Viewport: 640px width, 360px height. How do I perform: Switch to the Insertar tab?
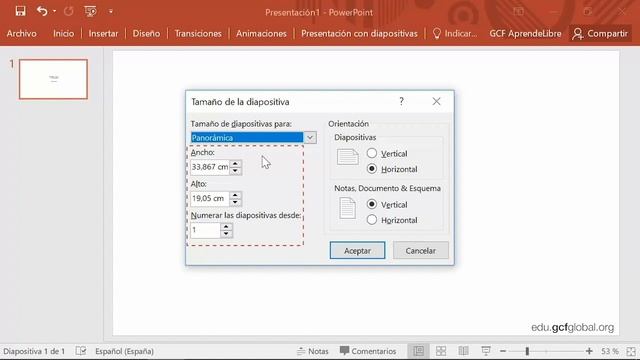coord(103,33)
